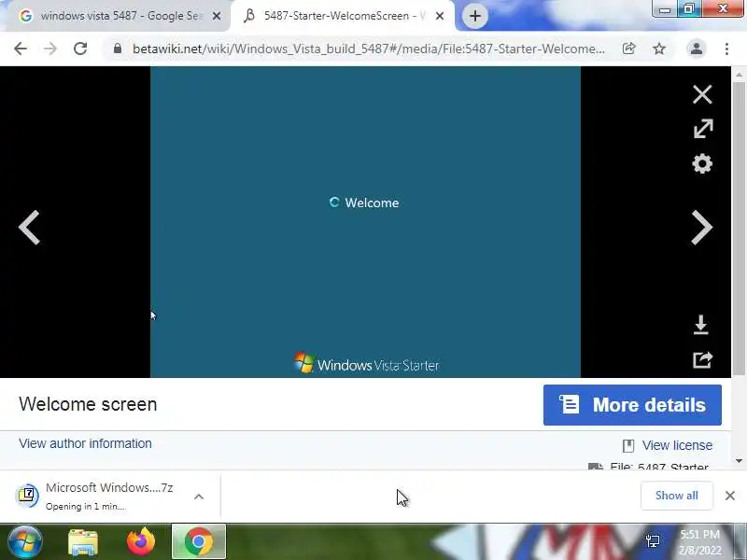Image resolution: width=747 pixels, height=560 pixels.
Task: Select the 5487-Starter-WelcomeScreen tab
Action: point(341,16)
